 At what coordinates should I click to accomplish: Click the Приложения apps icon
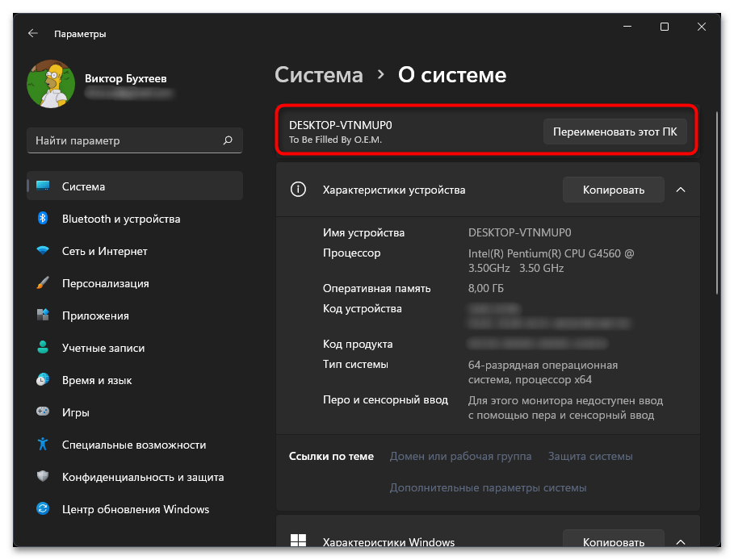coord(43,316)
